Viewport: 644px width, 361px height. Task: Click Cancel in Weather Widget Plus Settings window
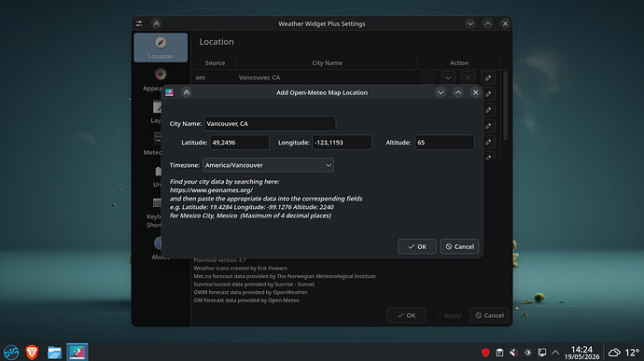(489, 315)
